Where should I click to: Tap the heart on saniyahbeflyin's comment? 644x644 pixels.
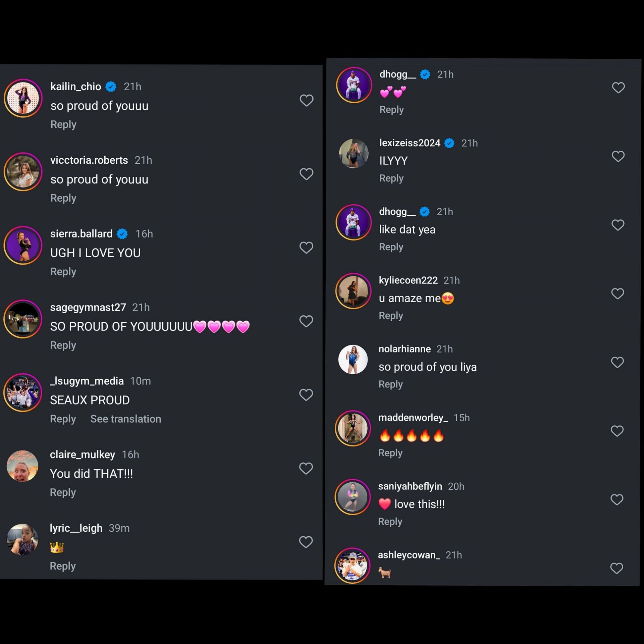617,499
